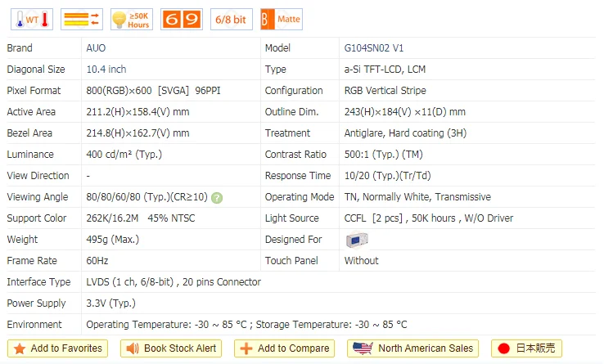Click the Add to Favorites button

[x=58, y=348]
